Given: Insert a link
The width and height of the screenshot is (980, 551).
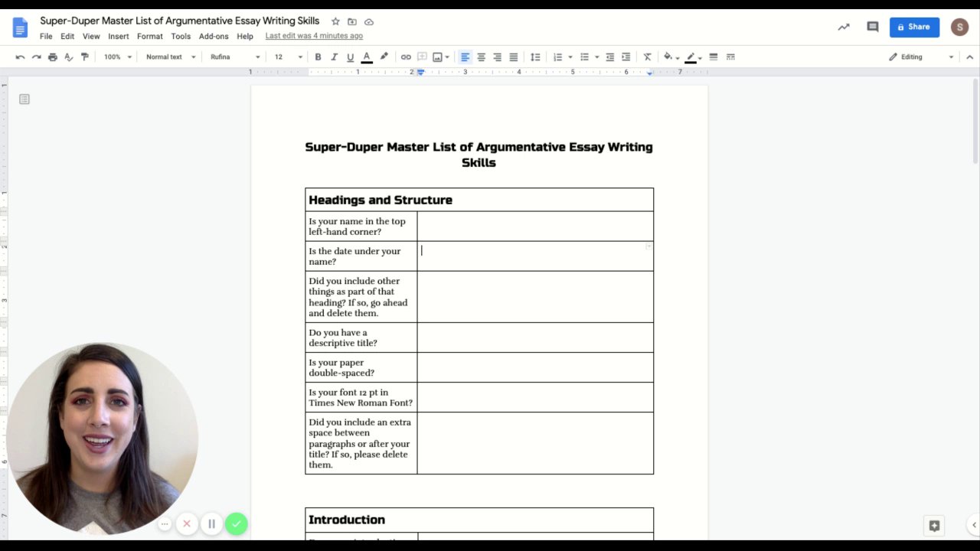Looking at the screenshot, I should point(406,57).
